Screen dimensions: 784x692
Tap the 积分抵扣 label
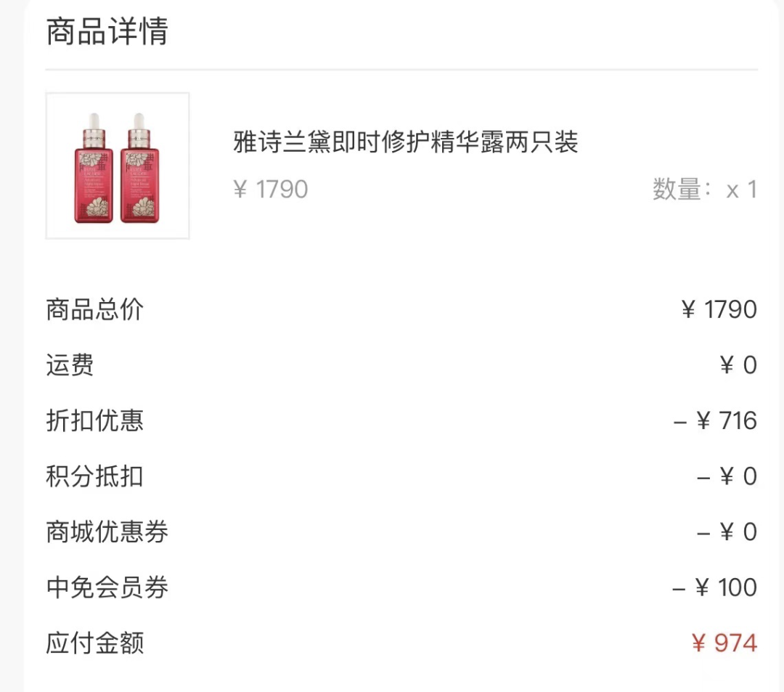pos(94,476)
